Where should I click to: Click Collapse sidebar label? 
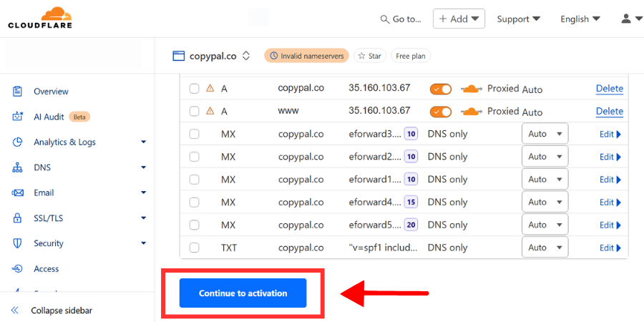click(x=62, y=311)
